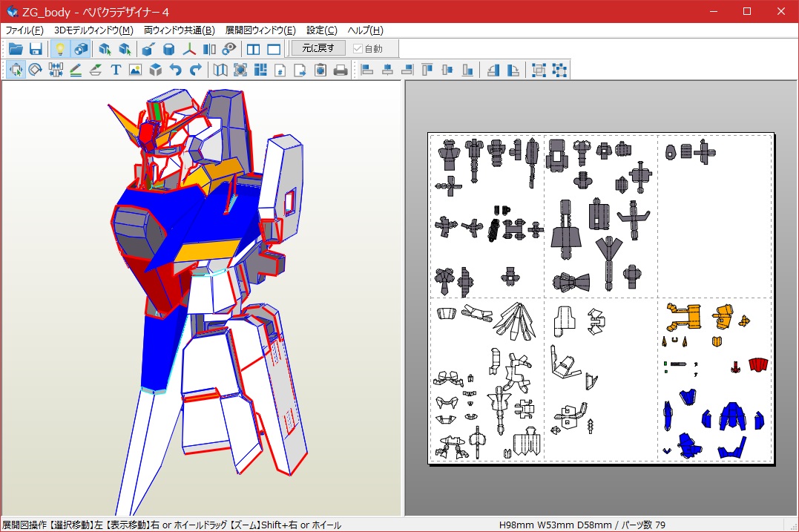Click the group parts overlapping squares icon
799x532 pixels.
pyautogui.click(x=539, y=70)
